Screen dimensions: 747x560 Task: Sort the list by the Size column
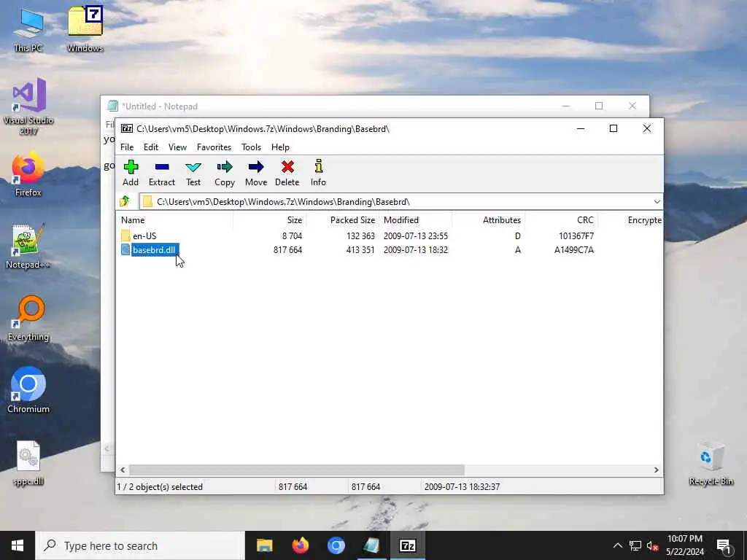[270, 220]
